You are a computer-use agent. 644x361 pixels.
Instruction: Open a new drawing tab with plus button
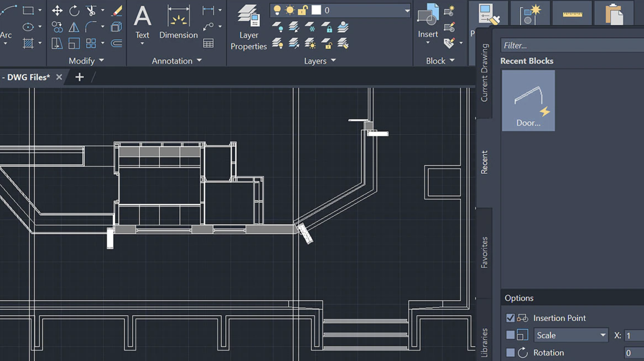[79, 77]
